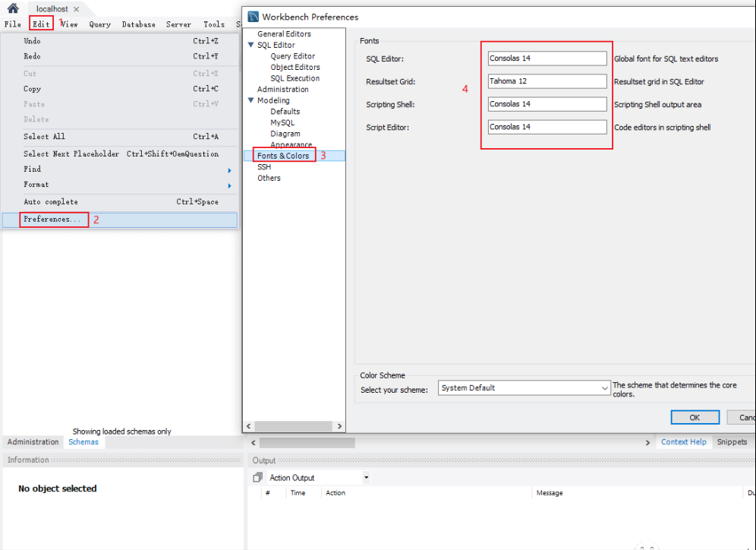
Task: Click the Script Editor font field
Action: pos(547,127)
